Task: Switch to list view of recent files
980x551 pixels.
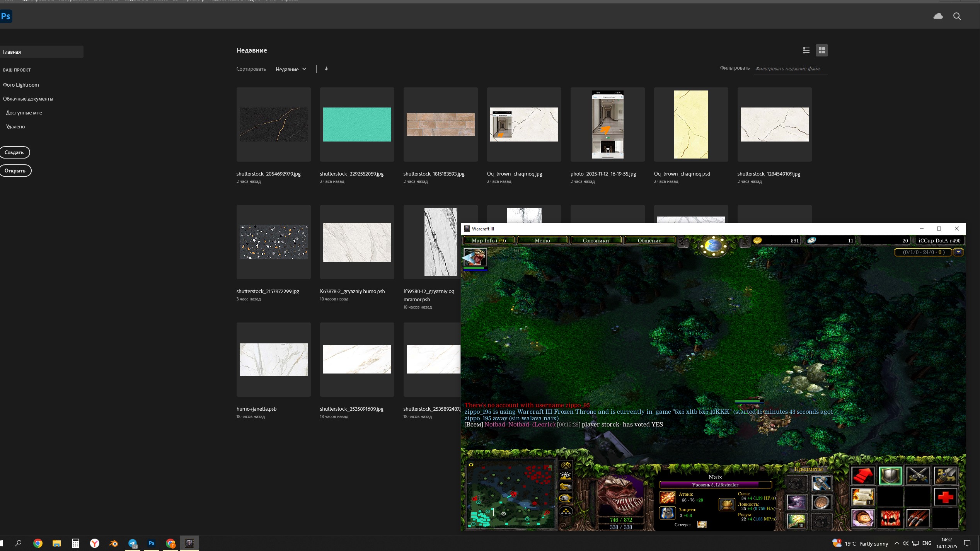Action: tap(806, 50)
